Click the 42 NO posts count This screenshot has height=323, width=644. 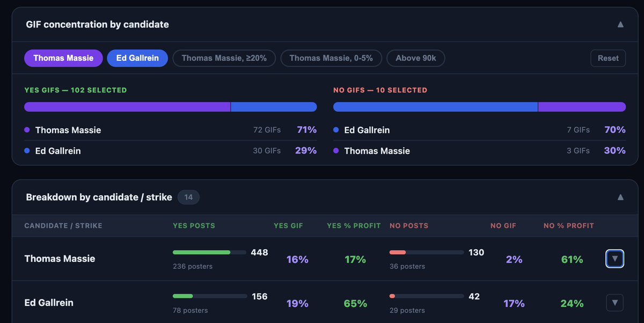474,296
